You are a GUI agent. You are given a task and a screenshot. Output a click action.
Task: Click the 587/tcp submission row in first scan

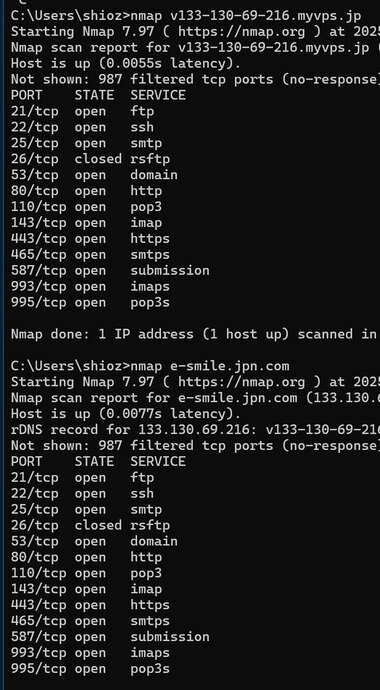(x=110, y=270)
